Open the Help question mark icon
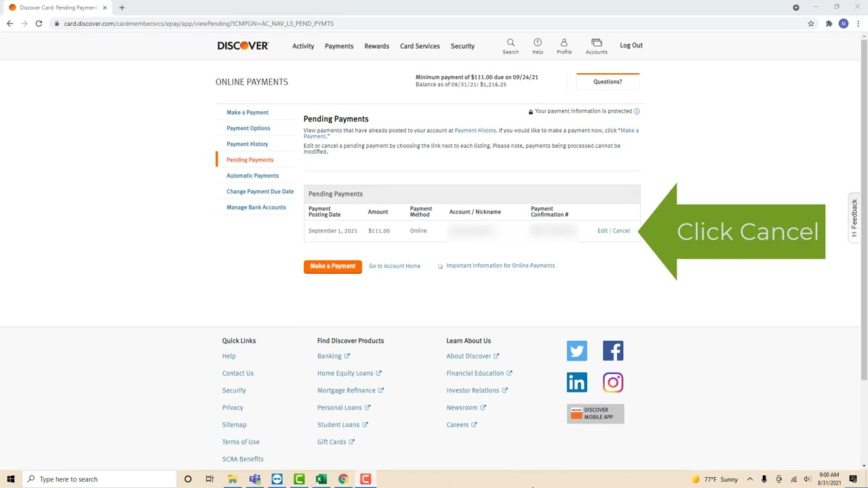The image size is (868, 488). pos(537,43)
